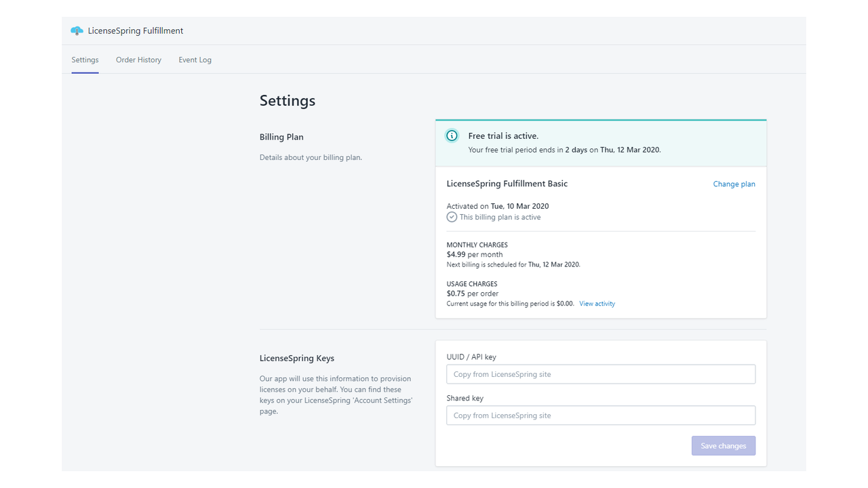Image resolution: width=868 pixels, height=488 pixels.
Task: Select the LicenseSpring Fulfillment Basic plan name
Action: [x=507, y=184]
